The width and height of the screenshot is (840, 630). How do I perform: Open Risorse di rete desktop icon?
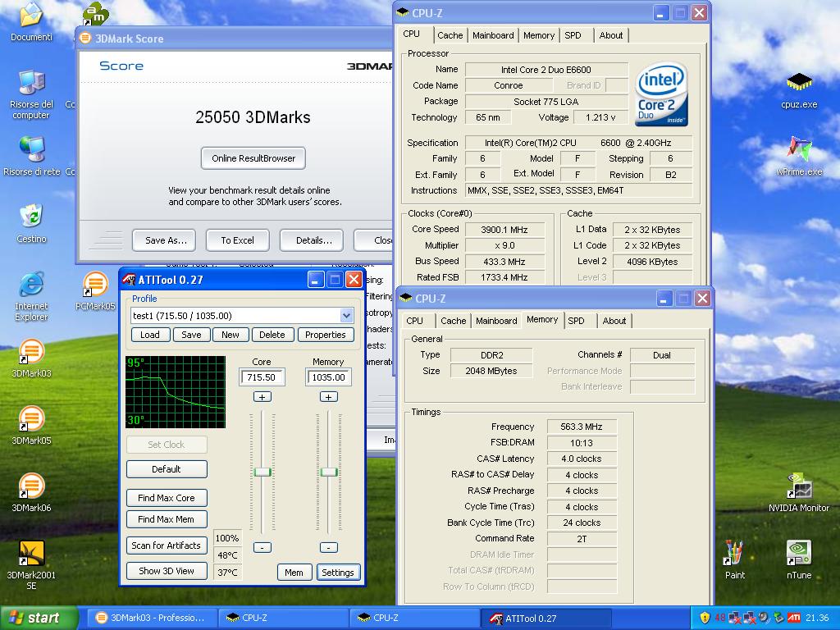(x=31, y=156)
